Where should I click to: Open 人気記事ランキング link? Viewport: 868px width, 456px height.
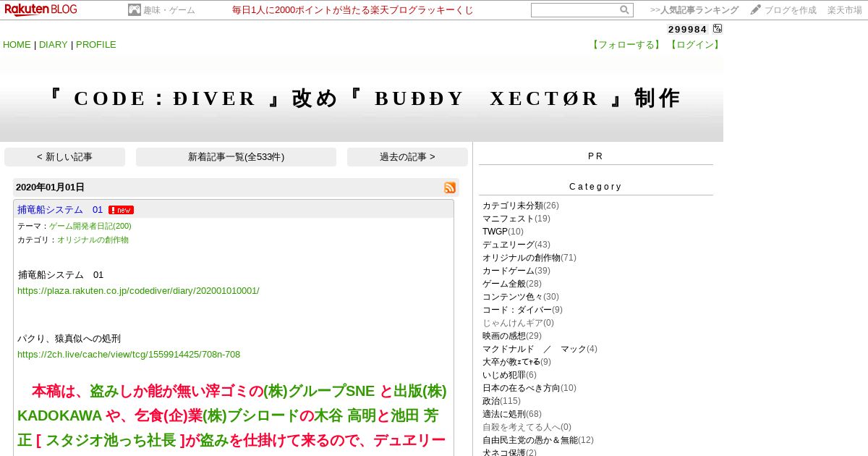click(x=694, y=10)
